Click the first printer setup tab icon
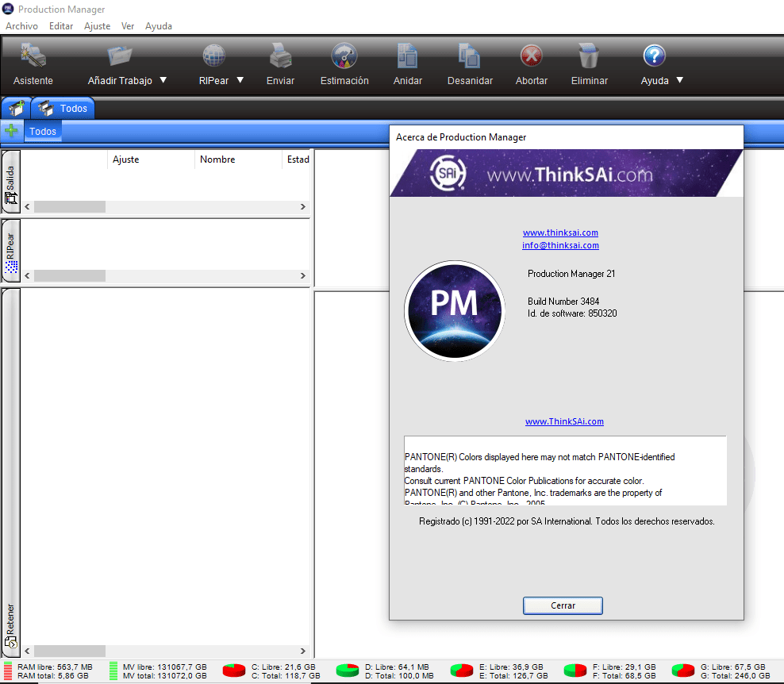The width and height of the screenshot is (784, 684). click(16, 108)
